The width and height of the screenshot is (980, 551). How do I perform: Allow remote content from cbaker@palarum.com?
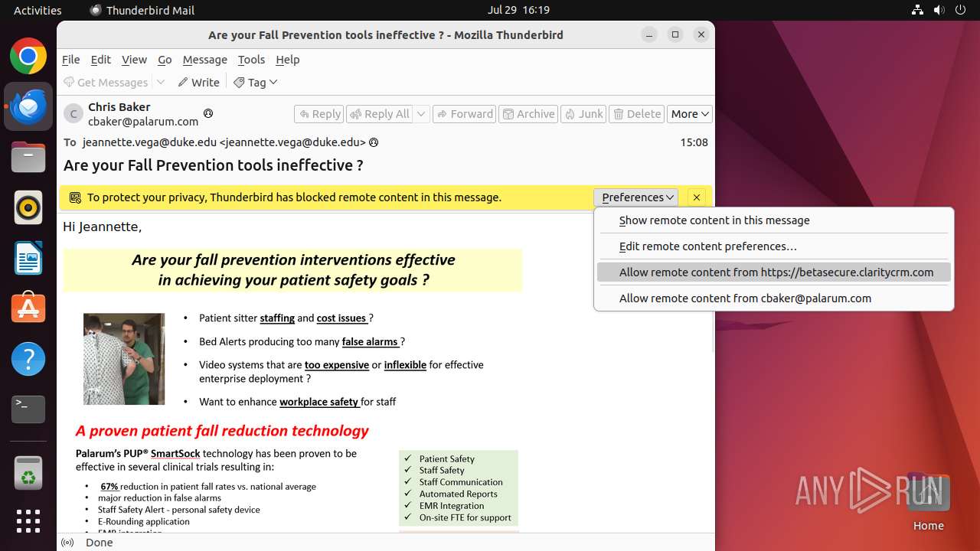pos(774,298)
